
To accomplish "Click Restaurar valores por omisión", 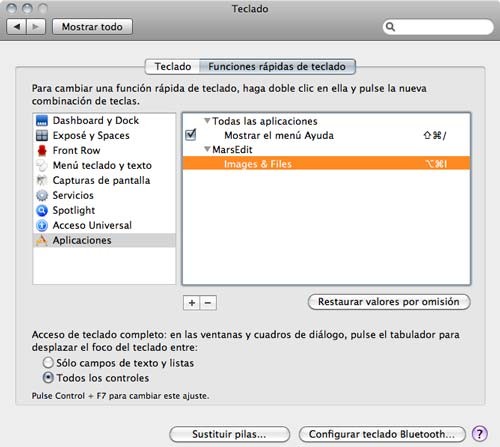I will (x=389, y=302).
